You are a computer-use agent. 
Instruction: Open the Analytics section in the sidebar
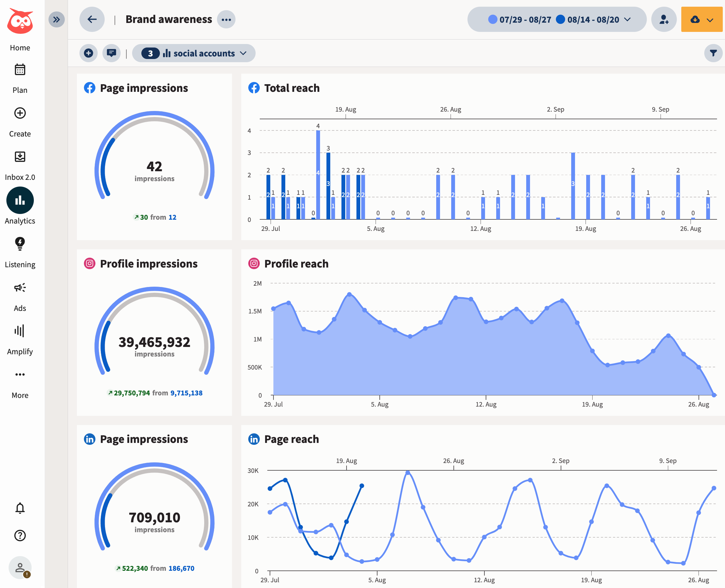tap(20, 200)
